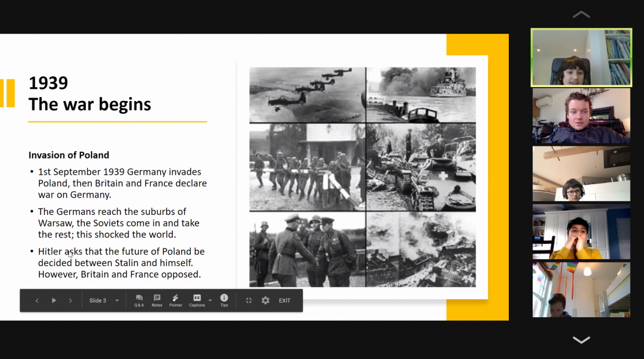The width and height of the screenshot is (644, 359).
Task: Select participant in yellow shirt video
Action: (x=581, y=231)
